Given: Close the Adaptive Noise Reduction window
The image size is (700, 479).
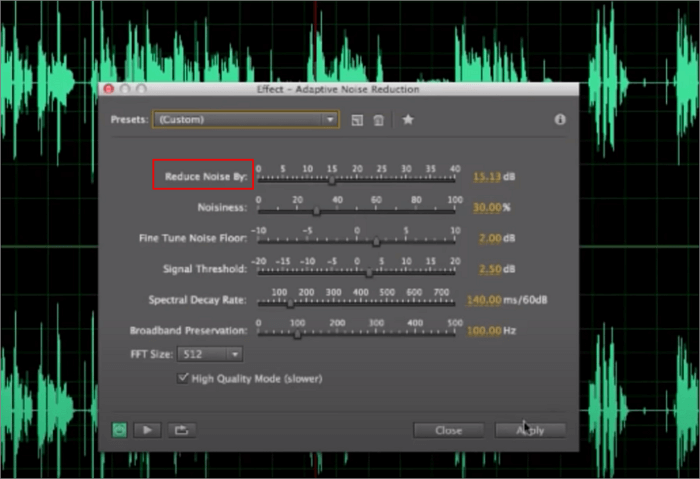Looking at the screenshot, I should (448, 430).
